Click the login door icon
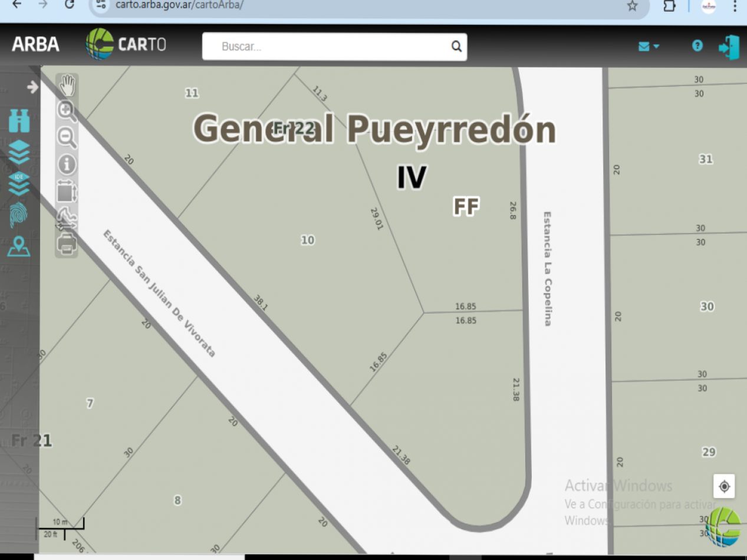 click(x=729, y=47)
